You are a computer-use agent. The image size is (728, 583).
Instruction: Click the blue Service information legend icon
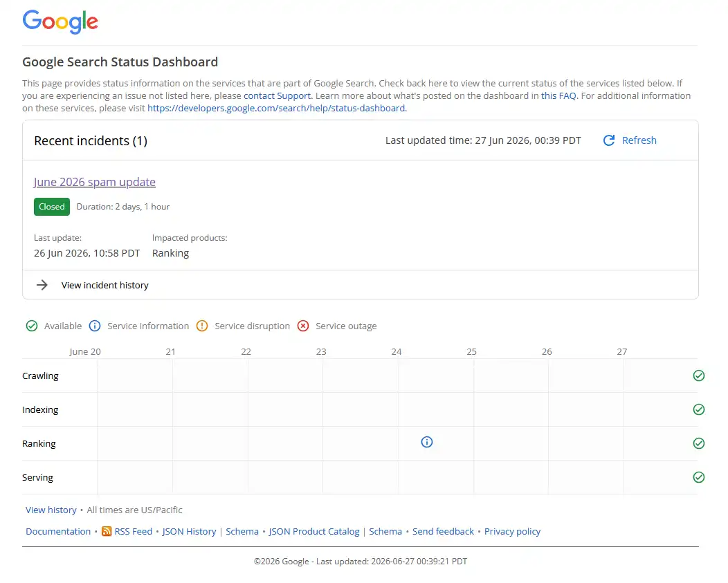(95, 326)
